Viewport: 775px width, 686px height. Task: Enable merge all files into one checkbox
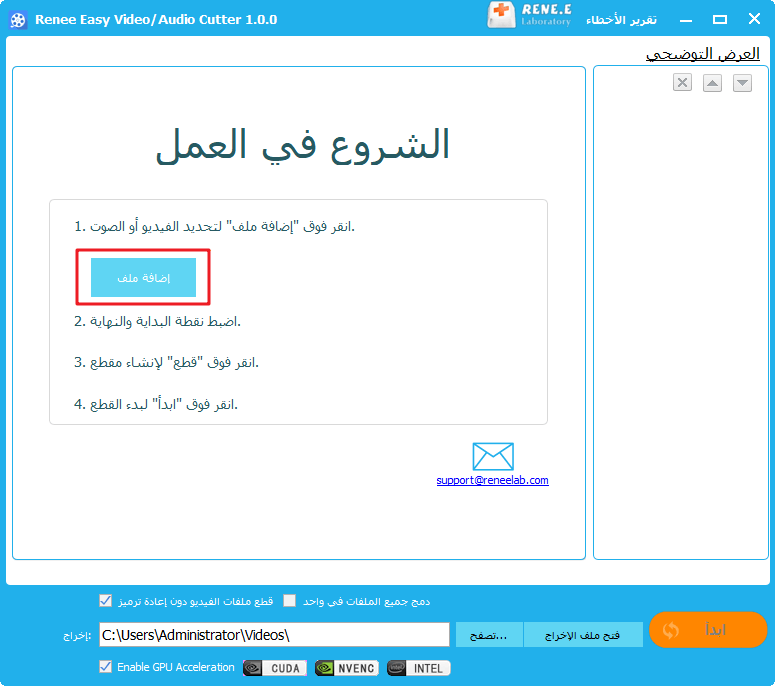click(x=290, y=600)
